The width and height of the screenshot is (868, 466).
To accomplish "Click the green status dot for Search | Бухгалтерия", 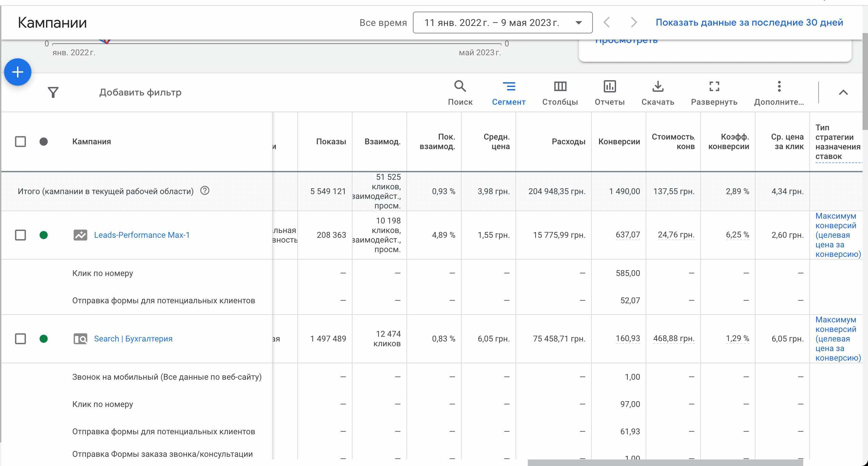I will (44, 339).
